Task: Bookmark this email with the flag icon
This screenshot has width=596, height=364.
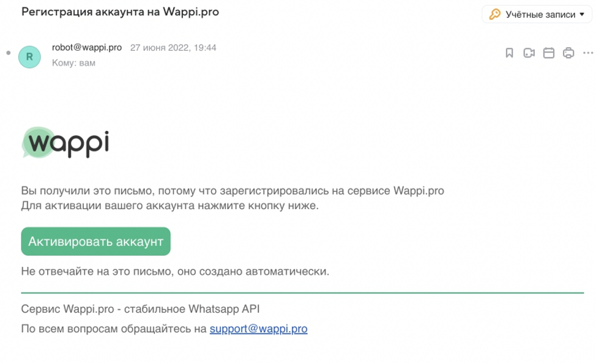Action: pyautogui.click(x=509, y=53)
